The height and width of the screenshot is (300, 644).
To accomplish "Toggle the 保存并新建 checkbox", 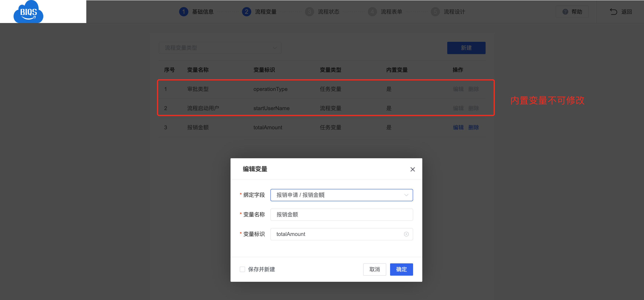I will 242,269.
